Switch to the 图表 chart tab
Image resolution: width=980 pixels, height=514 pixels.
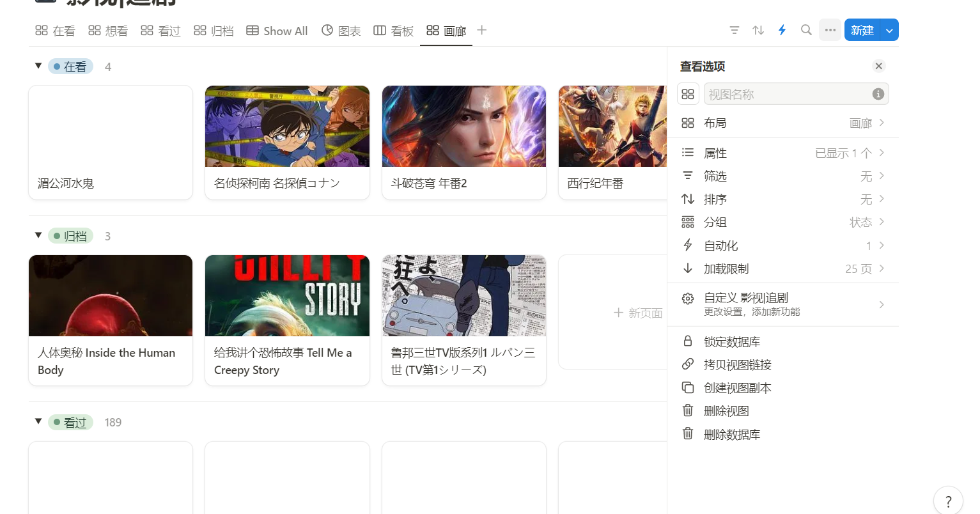click(341, 31)
